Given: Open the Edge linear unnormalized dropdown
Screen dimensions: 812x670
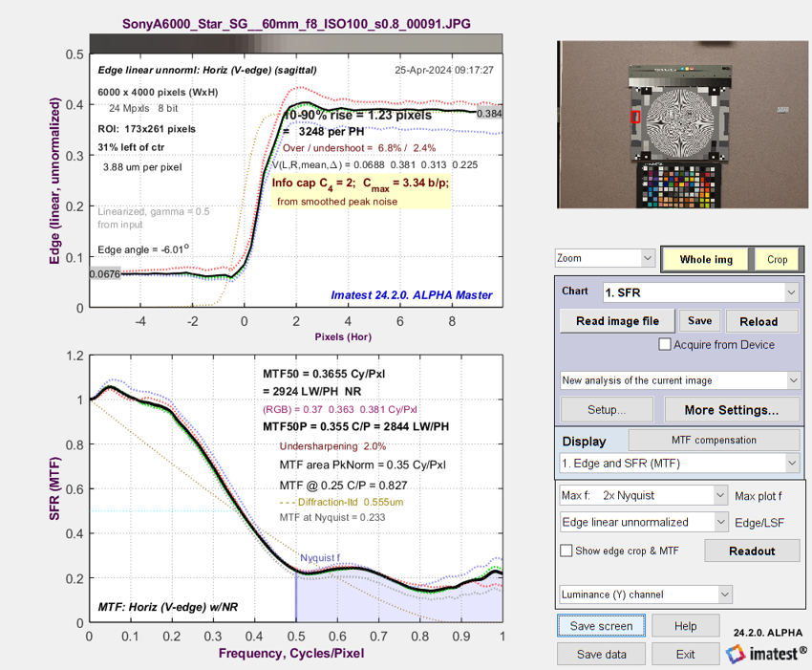Looking at the screenshot, I should [x=644, y=522].
